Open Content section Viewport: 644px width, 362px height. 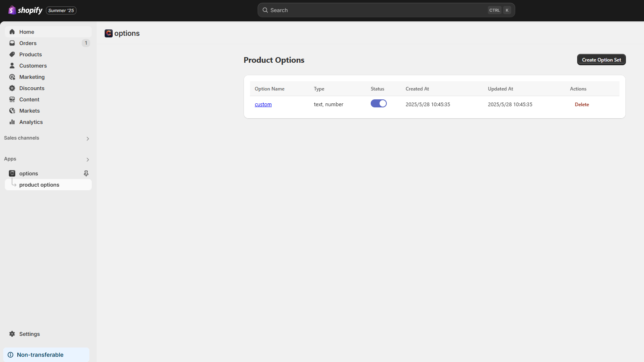click(48, 99)
